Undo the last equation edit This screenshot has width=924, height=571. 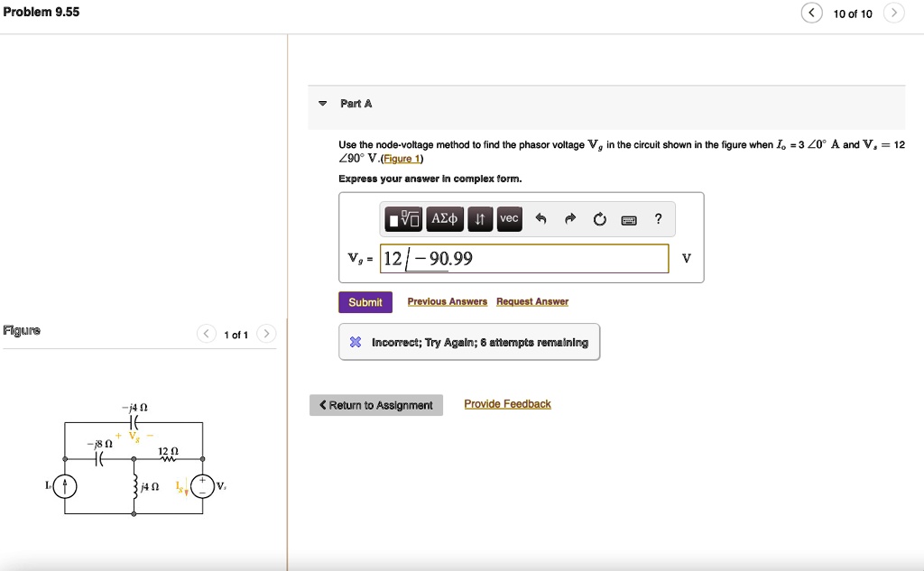(541, 219)
